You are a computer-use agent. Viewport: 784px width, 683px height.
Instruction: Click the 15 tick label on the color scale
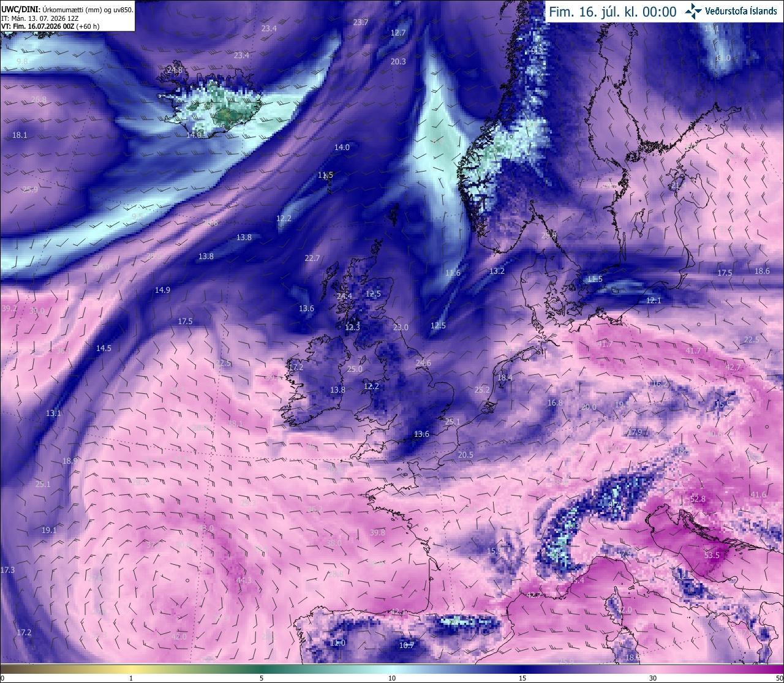[522, 678]
